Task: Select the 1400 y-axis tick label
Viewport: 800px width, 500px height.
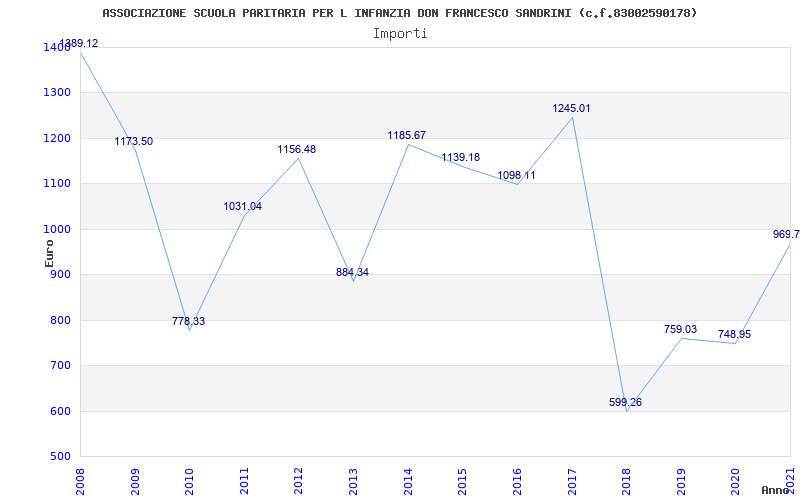Action: pyautogui.click(x=58, y=48)
